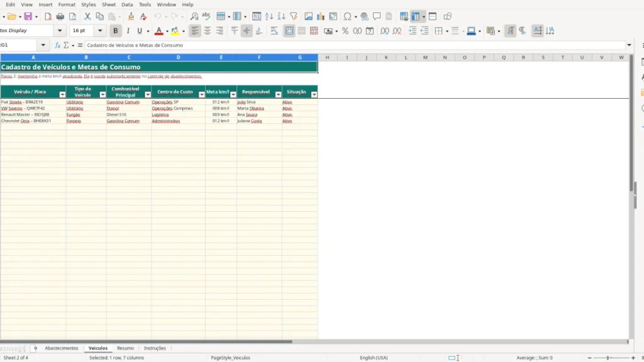The image size is (644, 362).
Task: Expand Veículo / Placa filter dropdown
Action: click(x=62, y=95)
